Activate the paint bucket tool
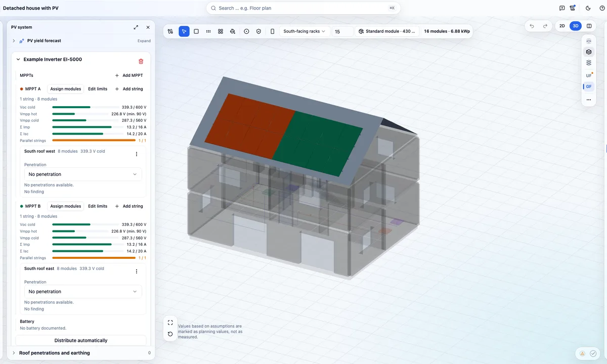This screenshot has width=607, height=364. 233,31
